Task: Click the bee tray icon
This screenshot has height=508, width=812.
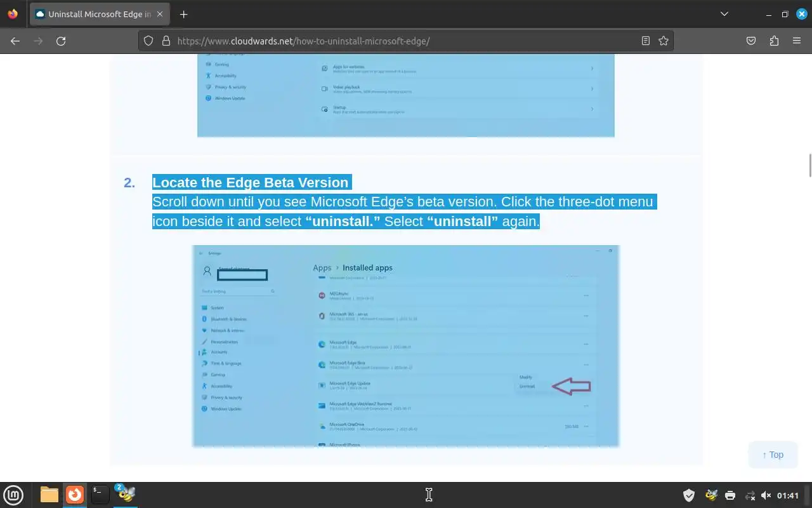Action: [x=711, y=495]
